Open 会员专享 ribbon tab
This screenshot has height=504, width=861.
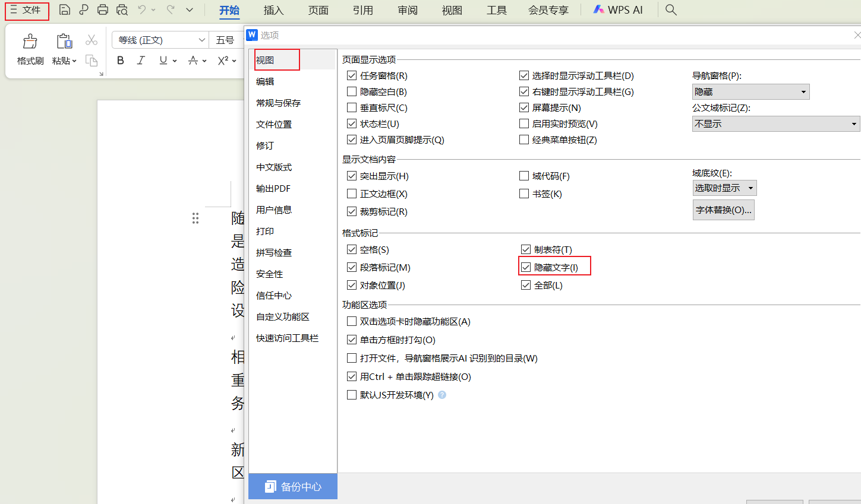click(548, 10)
